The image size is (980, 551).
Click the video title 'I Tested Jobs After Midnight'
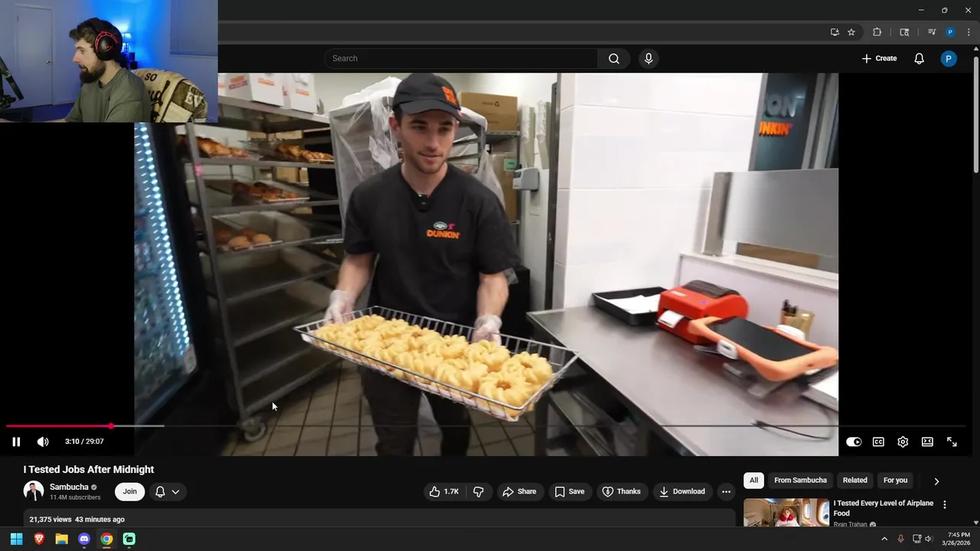point(89,469)
